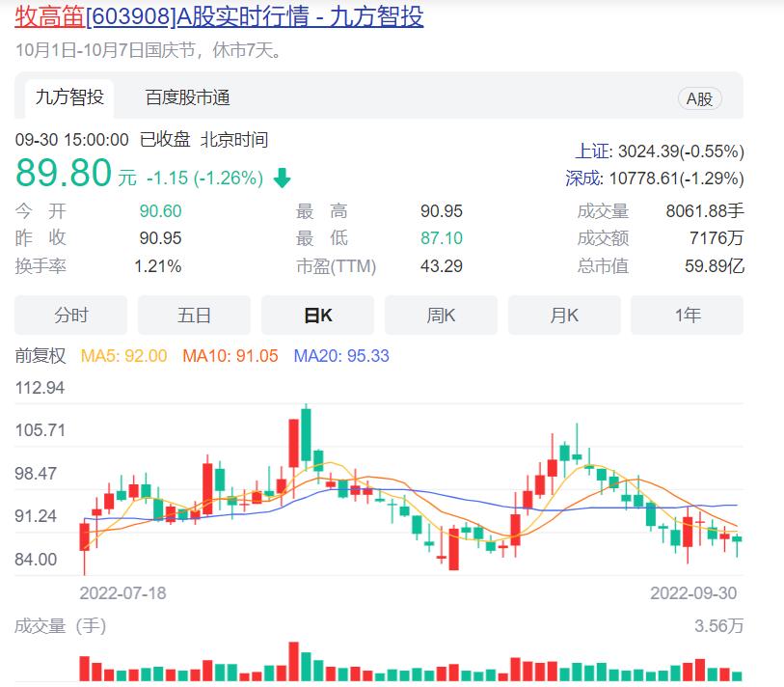Viewport: 784px width, 687px height.
Task: Open the 上证 index link
Action: click(593, 151)
